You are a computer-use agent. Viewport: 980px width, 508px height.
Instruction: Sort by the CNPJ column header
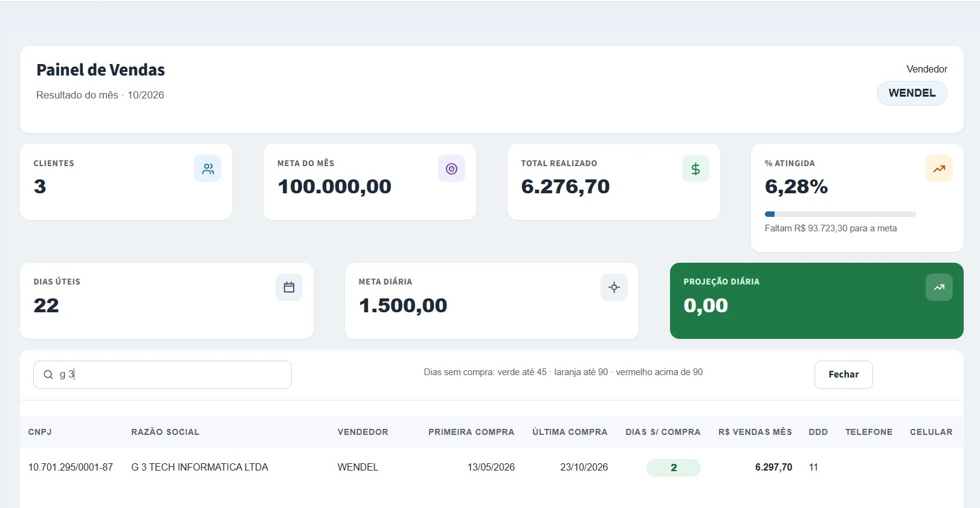point(40,432)
